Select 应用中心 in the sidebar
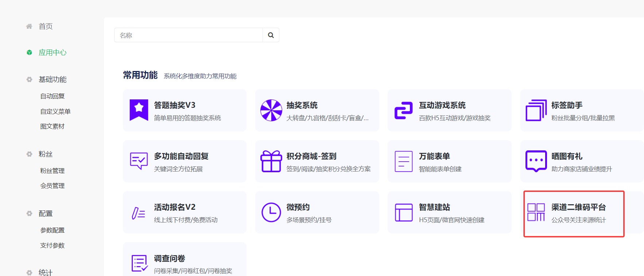This screenshot has height=276, width=644. point(53,52)
